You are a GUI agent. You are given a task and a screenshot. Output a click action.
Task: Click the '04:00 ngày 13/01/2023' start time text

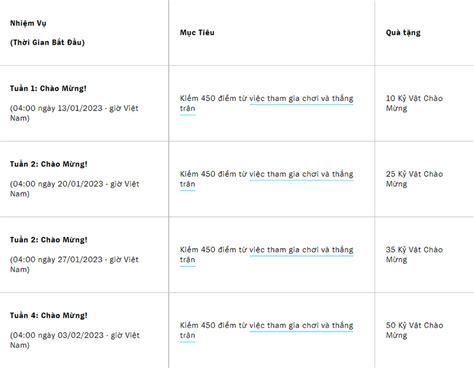pos(57,108)
